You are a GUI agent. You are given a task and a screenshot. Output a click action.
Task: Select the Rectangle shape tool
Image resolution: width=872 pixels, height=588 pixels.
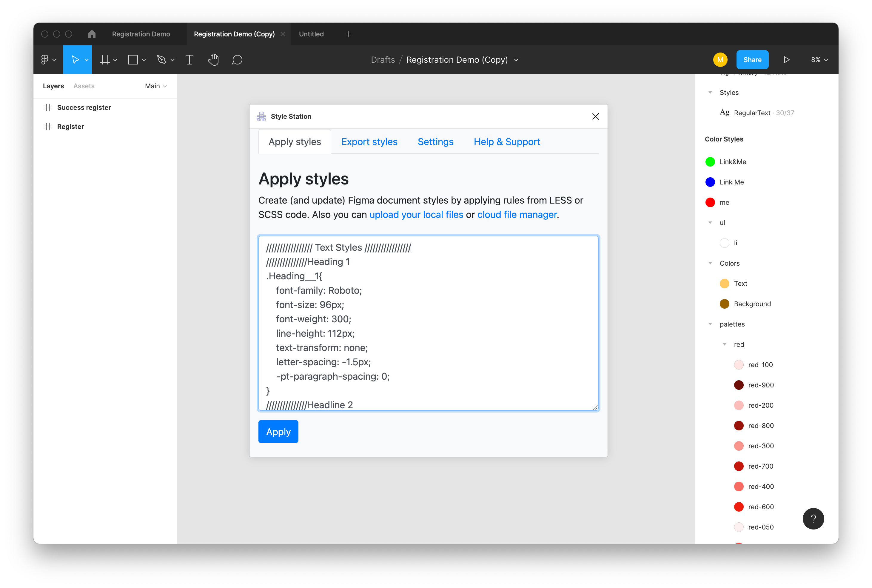133,60
